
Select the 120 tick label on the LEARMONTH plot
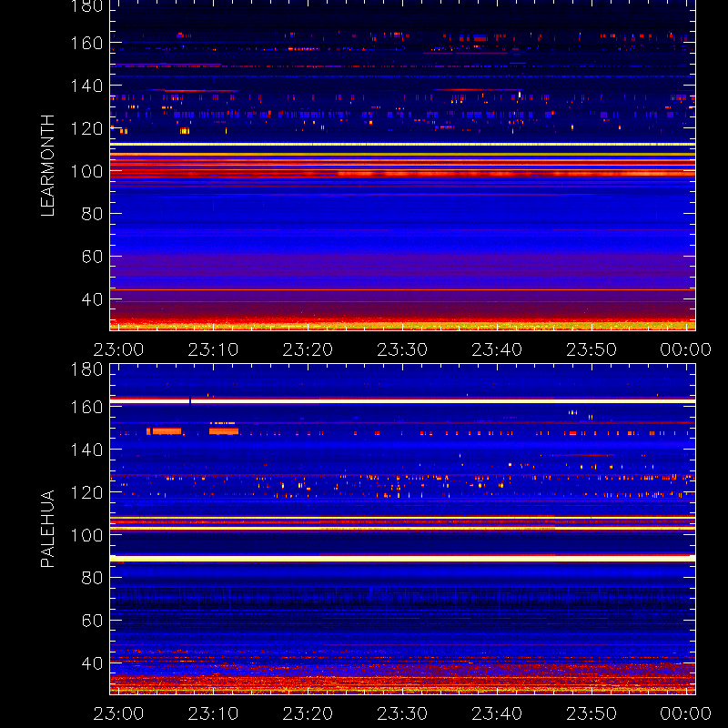click(86, 128)
